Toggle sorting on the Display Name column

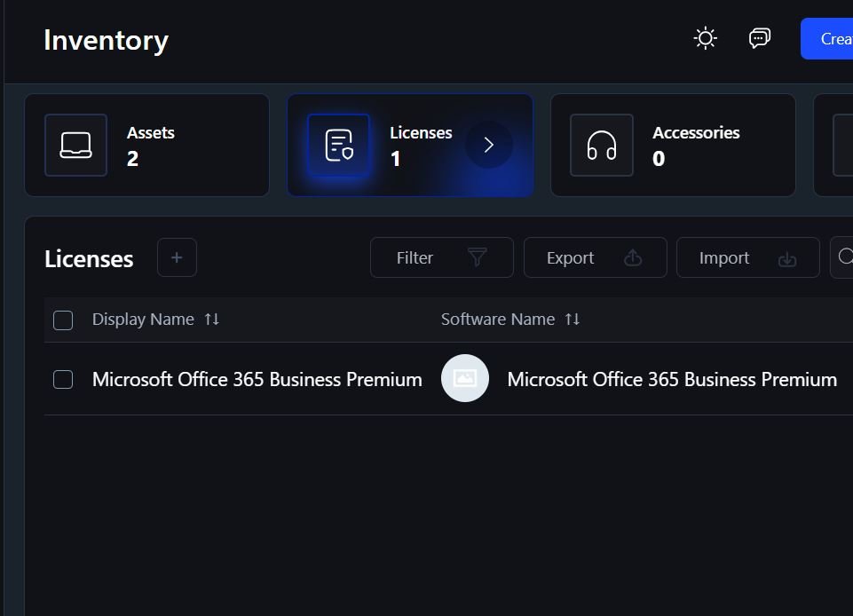pyautogui.click(x=212, y=319)
